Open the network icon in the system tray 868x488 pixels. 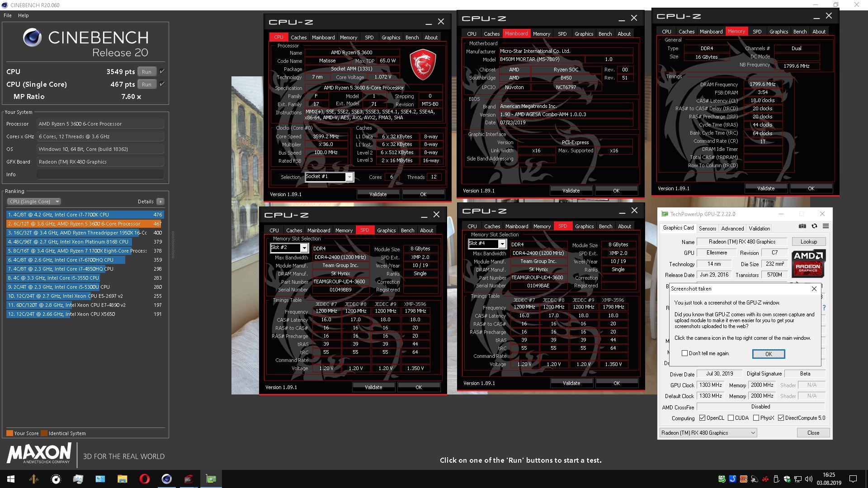click(x=798, y=479)
